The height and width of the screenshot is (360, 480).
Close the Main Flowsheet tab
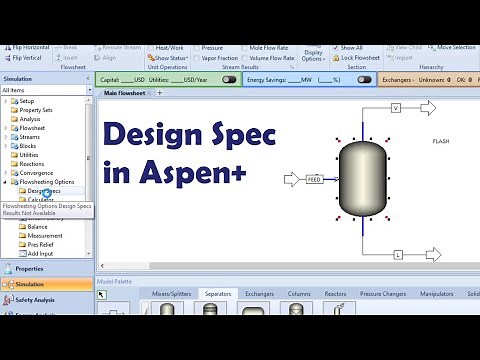pyautogui.click(x=149, y=93)
